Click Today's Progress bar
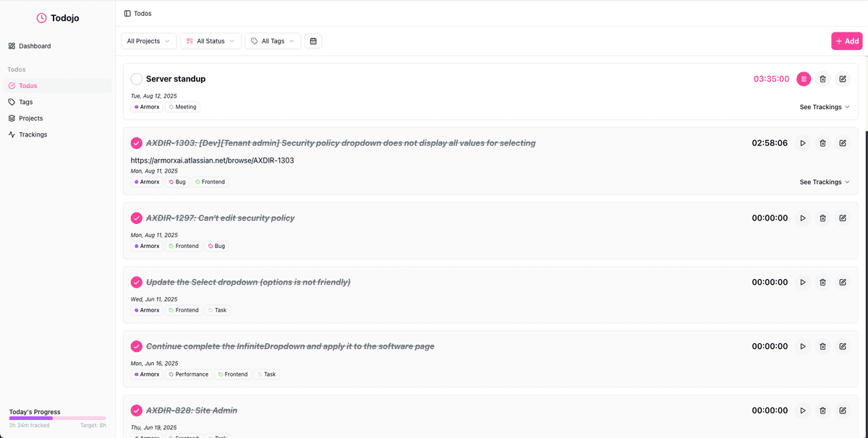 [x=57, y=418]
